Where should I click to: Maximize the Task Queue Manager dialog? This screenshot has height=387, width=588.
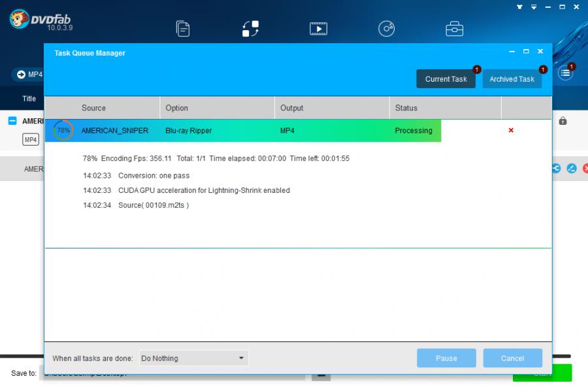tap(526, 51)
